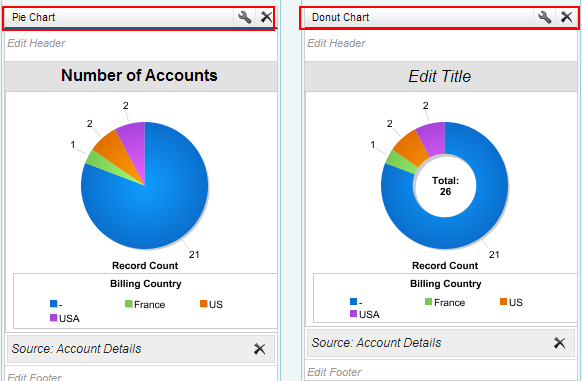Edit Number of Accounts title
The height and width of the screenshot is (381, 582).
(139, 75)
